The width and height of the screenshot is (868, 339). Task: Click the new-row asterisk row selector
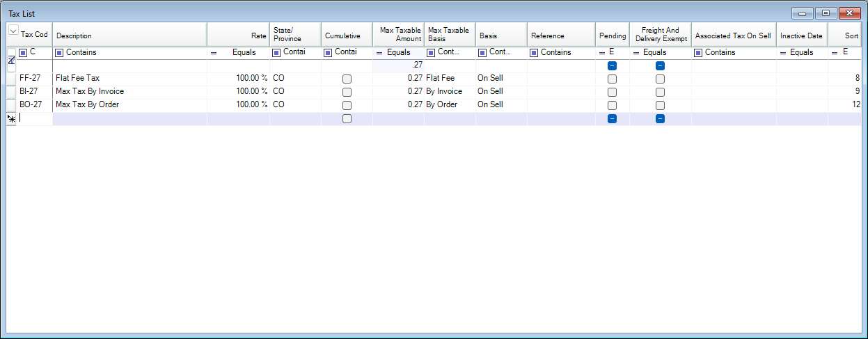tap(11, 119)
